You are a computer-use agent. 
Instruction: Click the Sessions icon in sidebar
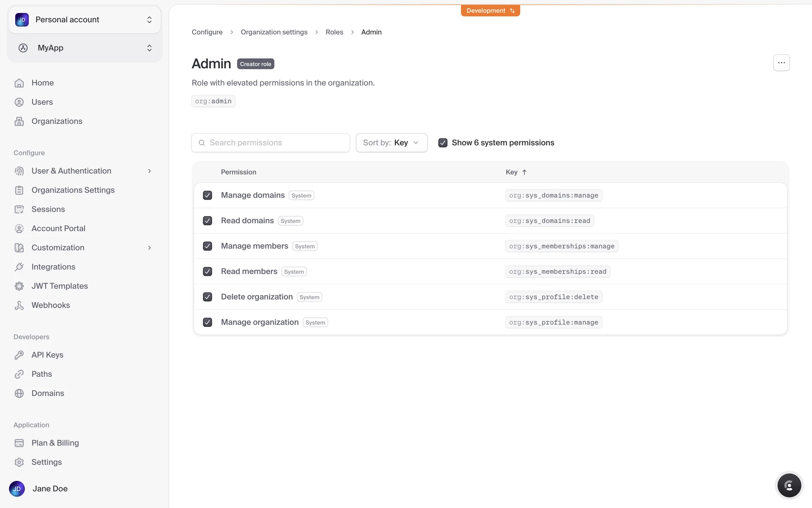coord(19,209)
